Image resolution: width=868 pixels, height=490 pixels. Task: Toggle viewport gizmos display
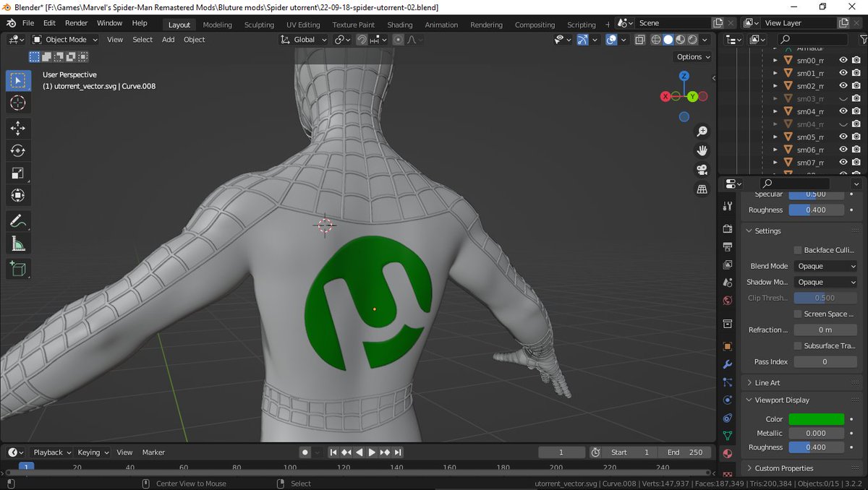coord(582,40)
